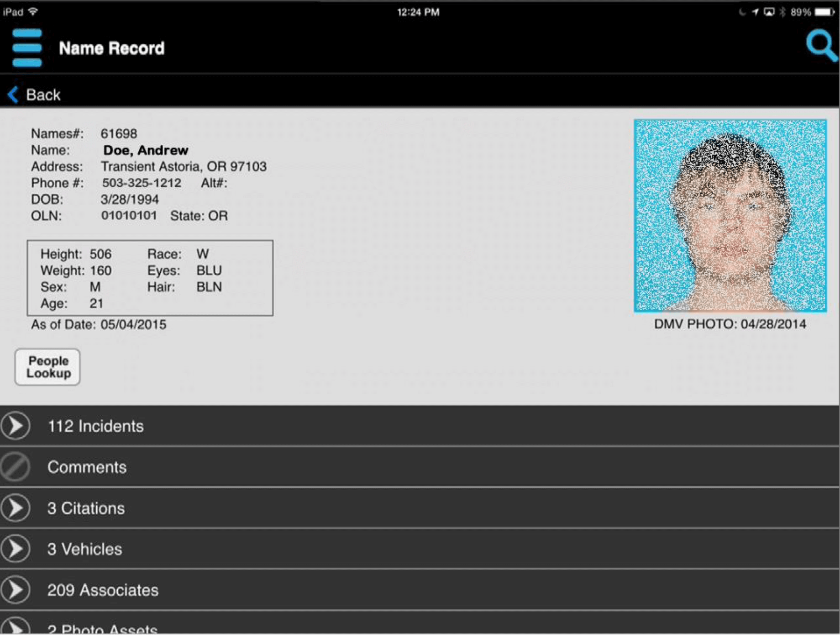Tap the name Doe, Andrew
The image size is (840, 635).
146,150
